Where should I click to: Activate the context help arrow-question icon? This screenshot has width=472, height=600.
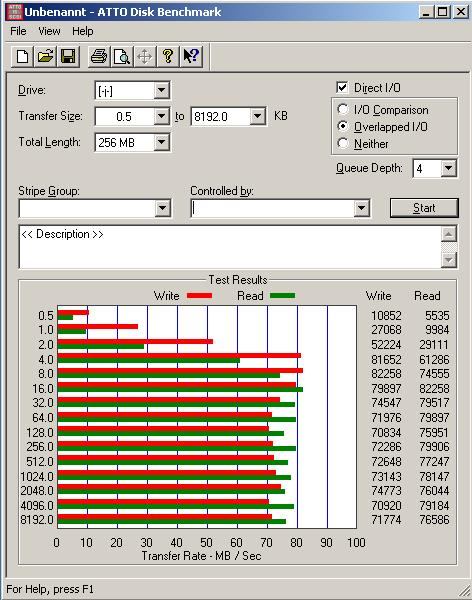click(x=191, y=57)
